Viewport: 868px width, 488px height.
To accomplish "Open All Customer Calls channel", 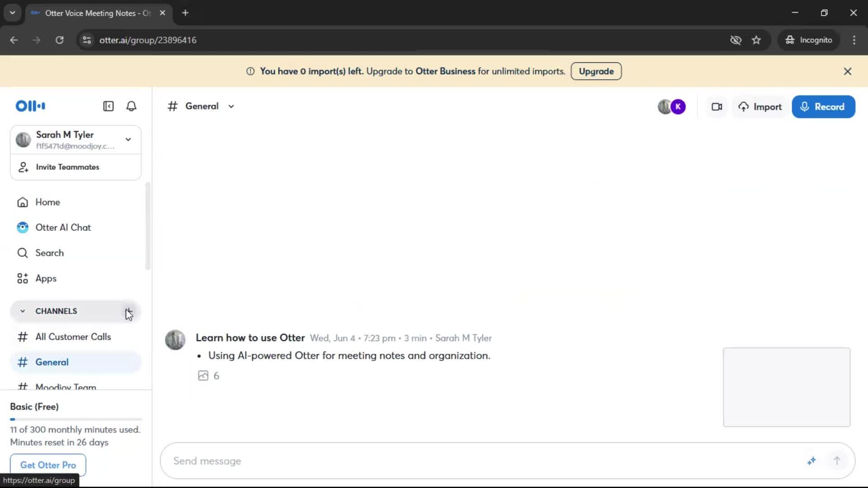I will 75,337.
